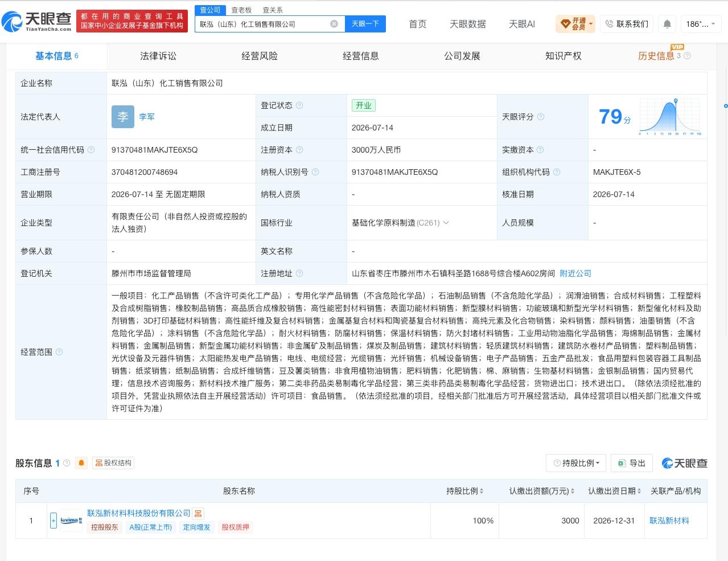Image resolution: width=728 pixels, height=561 pixels.
Task: Click help icon beside 组织机构代码
Action: 557,172
